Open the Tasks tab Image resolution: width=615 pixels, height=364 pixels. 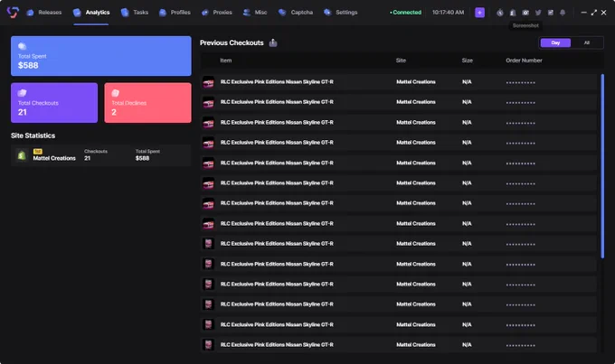coord(135,13)
